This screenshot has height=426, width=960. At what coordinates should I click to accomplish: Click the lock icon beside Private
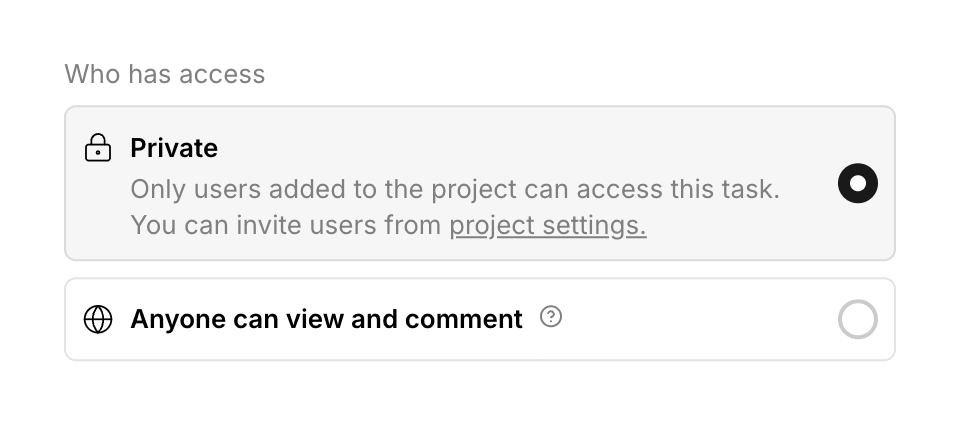click(x=97, y=149)
